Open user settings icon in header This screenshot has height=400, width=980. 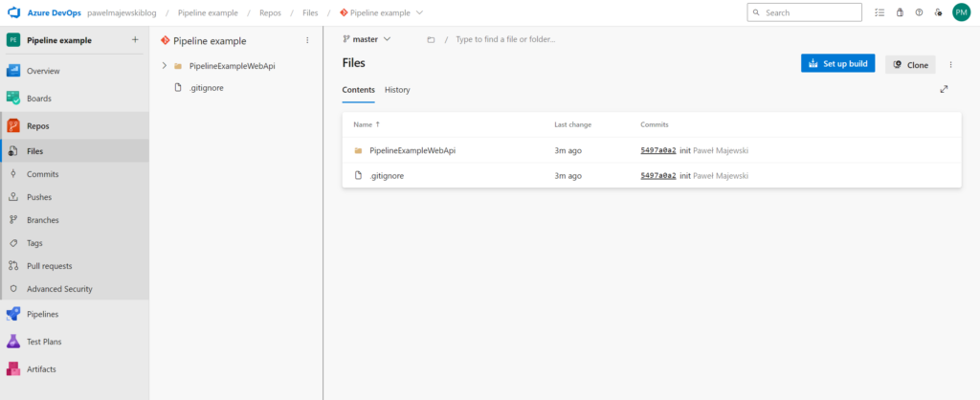click(938, 12)
